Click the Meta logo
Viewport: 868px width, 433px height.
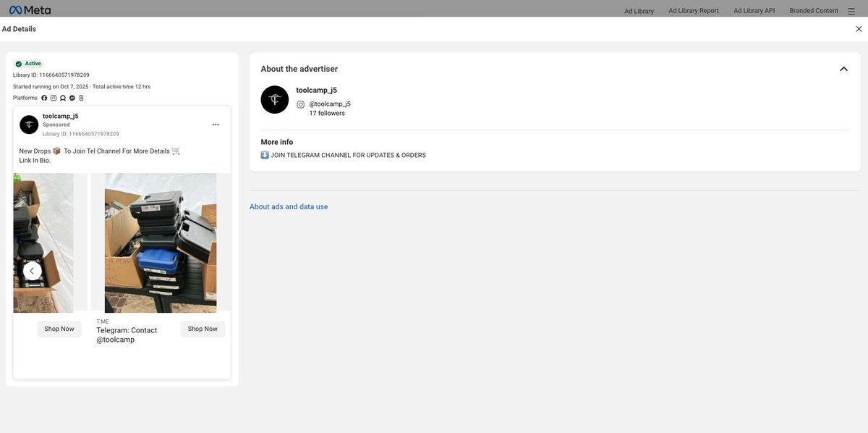30,10
